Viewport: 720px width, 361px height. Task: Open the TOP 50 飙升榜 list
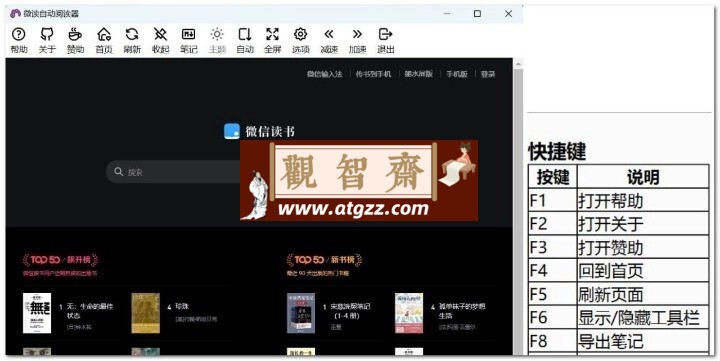[60, 260]
